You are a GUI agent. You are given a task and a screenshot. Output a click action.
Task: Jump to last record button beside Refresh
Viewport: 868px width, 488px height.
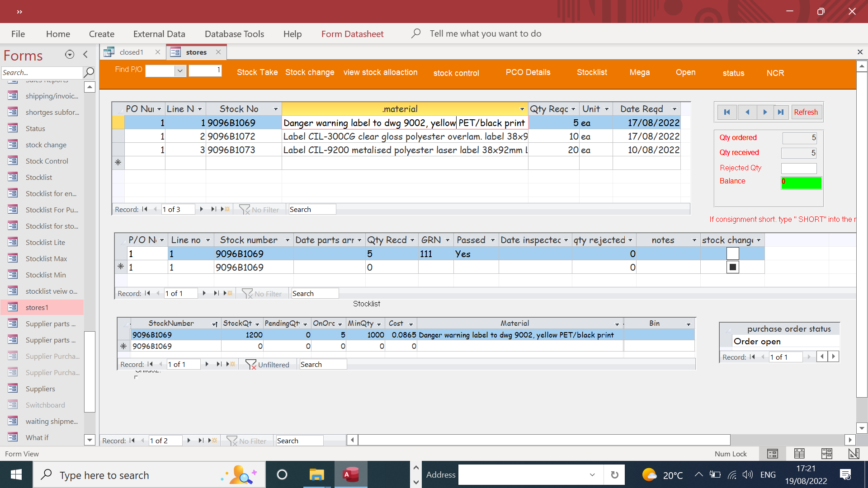pyautogui.click(x=781, y=112)
